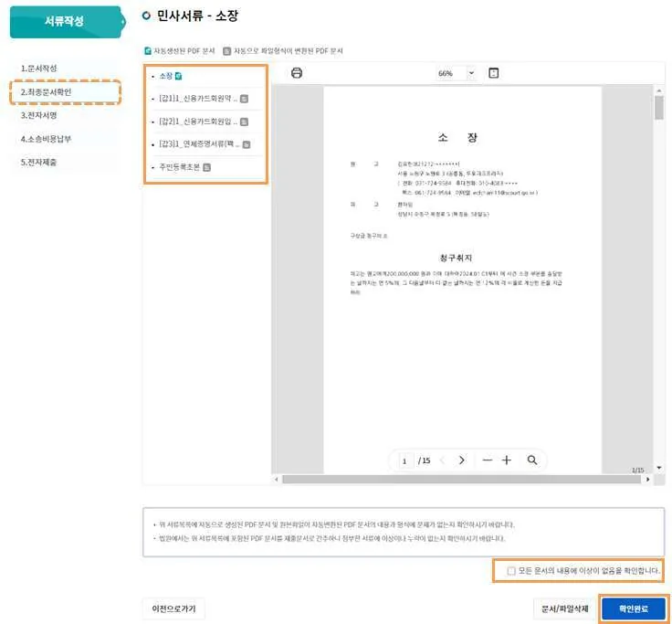
Task: Open the [갑3]1_연체증명서류 document
Action: click(199, 144)
